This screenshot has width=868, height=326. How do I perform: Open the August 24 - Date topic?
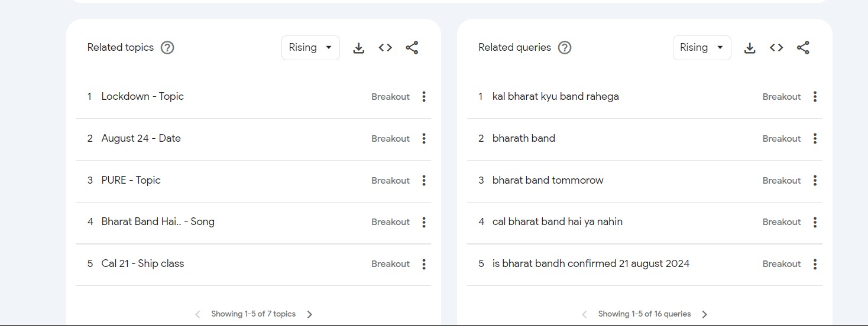[141, 138]
